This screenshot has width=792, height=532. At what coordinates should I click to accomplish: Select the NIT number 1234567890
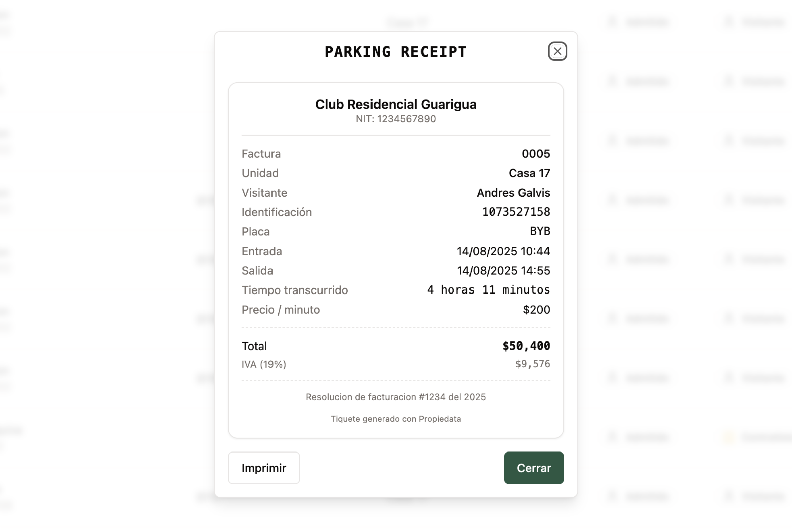(395, 119)
